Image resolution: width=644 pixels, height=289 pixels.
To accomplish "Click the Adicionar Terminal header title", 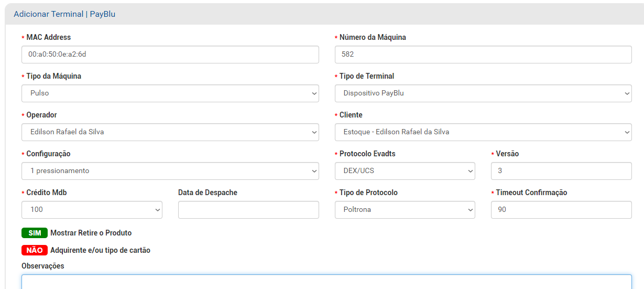I will pos(49,14).
